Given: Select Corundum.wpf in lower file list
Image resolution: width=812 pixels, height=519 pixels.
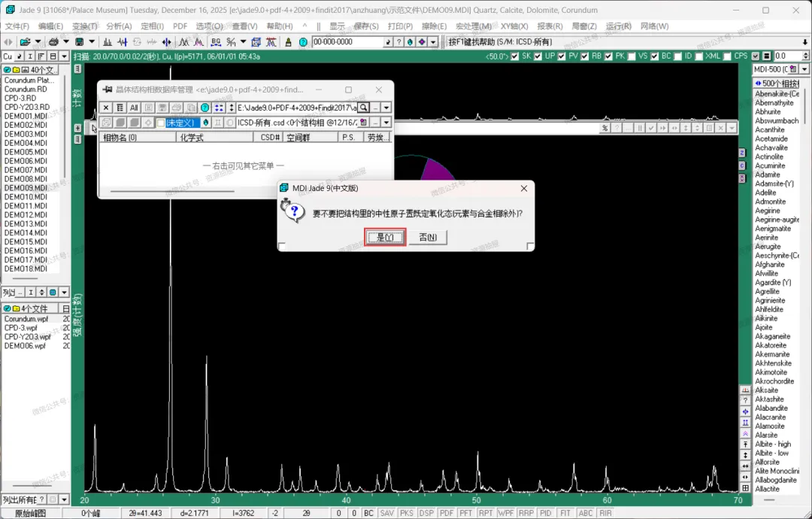Looking at the screenshot, I should pos(26,319).
